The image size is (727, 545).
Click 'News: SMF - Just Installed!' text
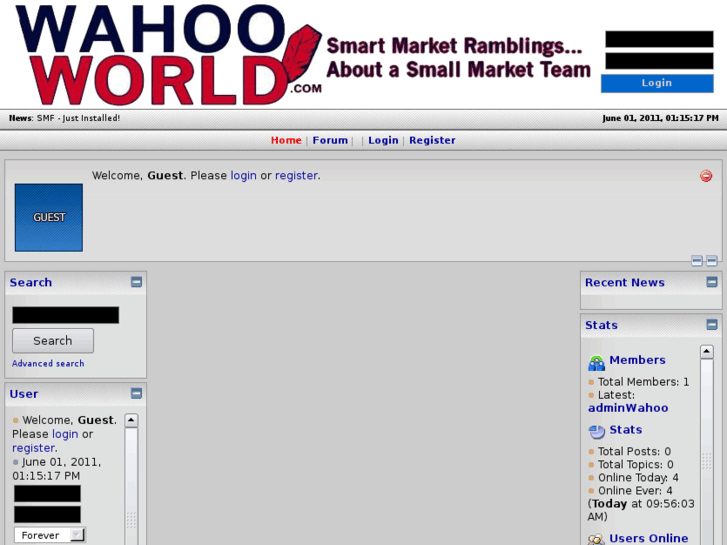64,118
